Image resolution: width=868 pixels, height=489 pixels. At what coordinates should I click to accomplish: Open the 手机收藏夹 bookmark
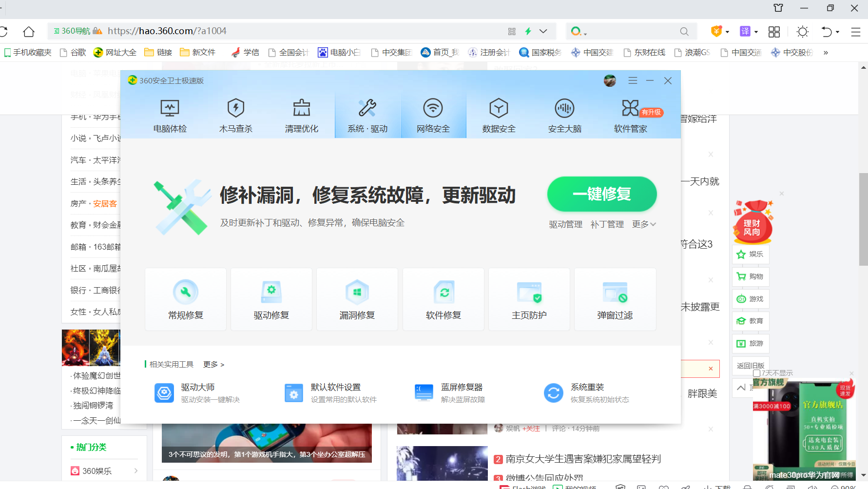tap(28, 52)
